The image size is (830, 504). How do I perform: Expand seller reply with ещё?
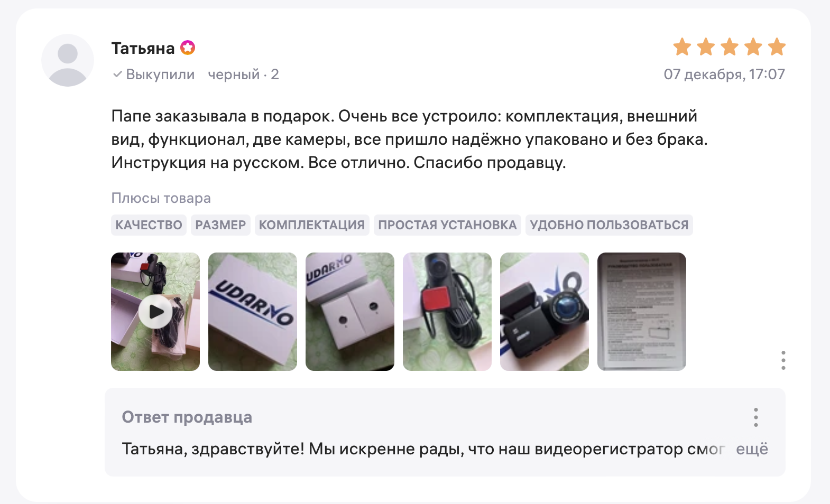point(752,449)
